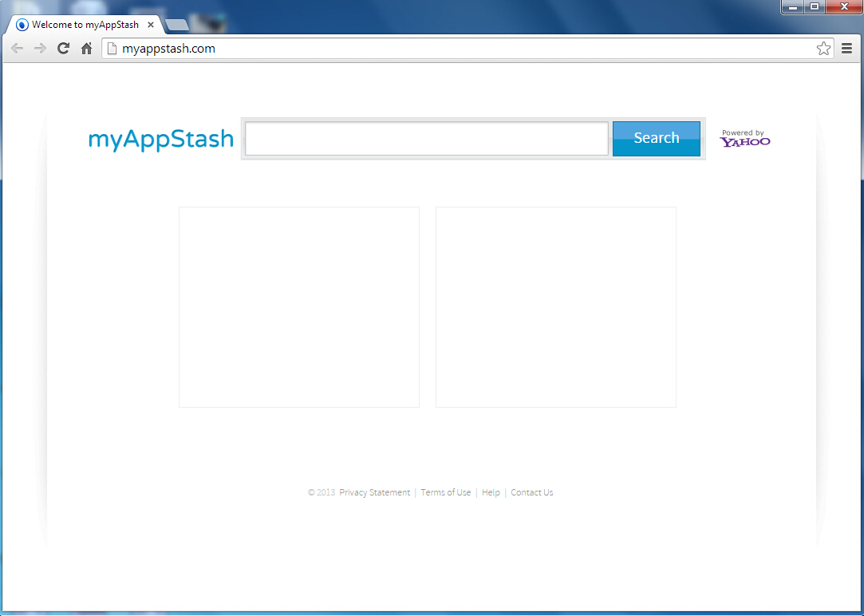The image size is (864, 616).
Task: Open the Chrome menu hamburger icon
Action: (847, 49)
